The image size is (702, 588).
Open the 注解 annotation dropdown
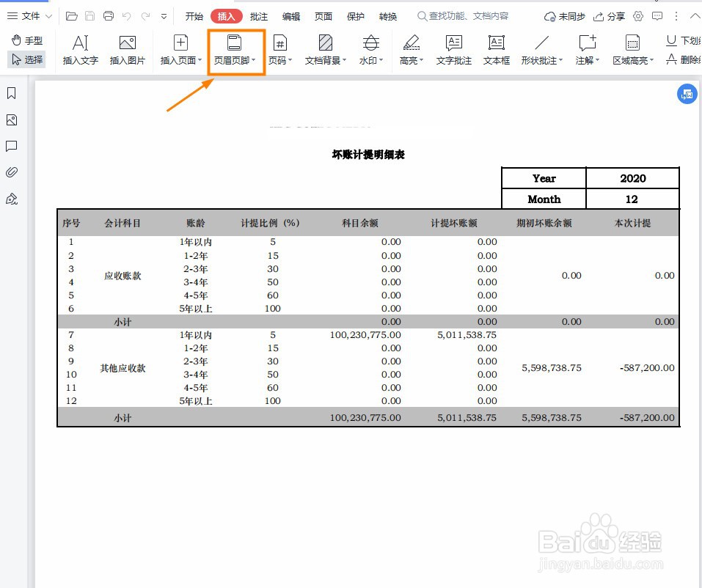pyautogui.click(x=588, y=50)
